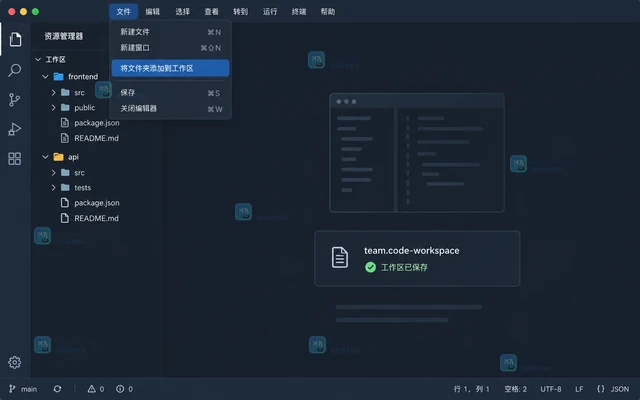
Task: Open the Search magnifier in activity bar
Action: click(x=15, y=70)
